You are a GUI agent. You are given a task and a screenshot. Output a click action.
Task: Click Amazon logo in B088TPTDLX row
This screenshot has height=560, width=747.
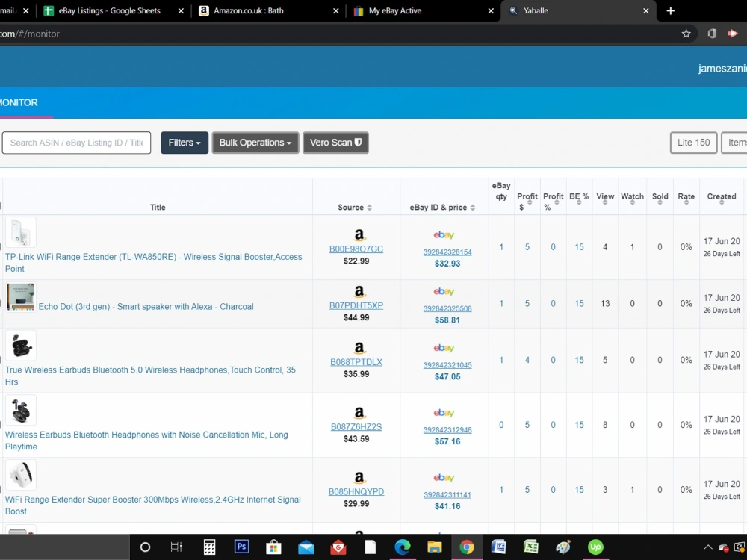click(x=359, y=348)
